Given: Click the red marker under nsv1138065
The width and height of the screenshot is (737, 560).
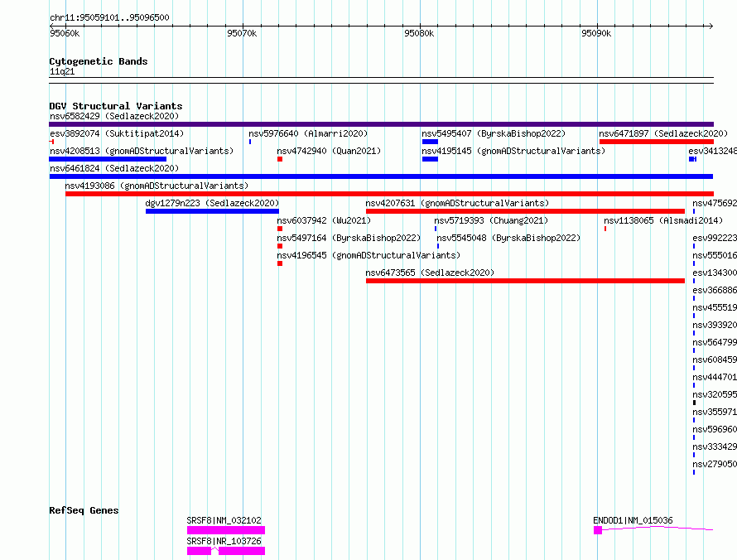Looking at the screenshot, I should pos(605,229).
